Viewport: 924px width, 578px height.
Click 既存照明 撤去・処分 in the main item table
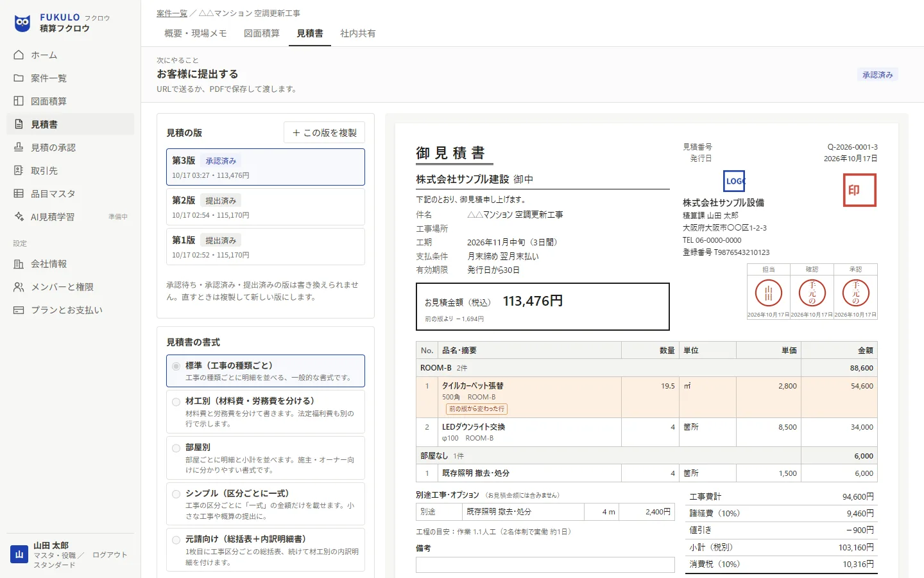click(x=475, y=473)
